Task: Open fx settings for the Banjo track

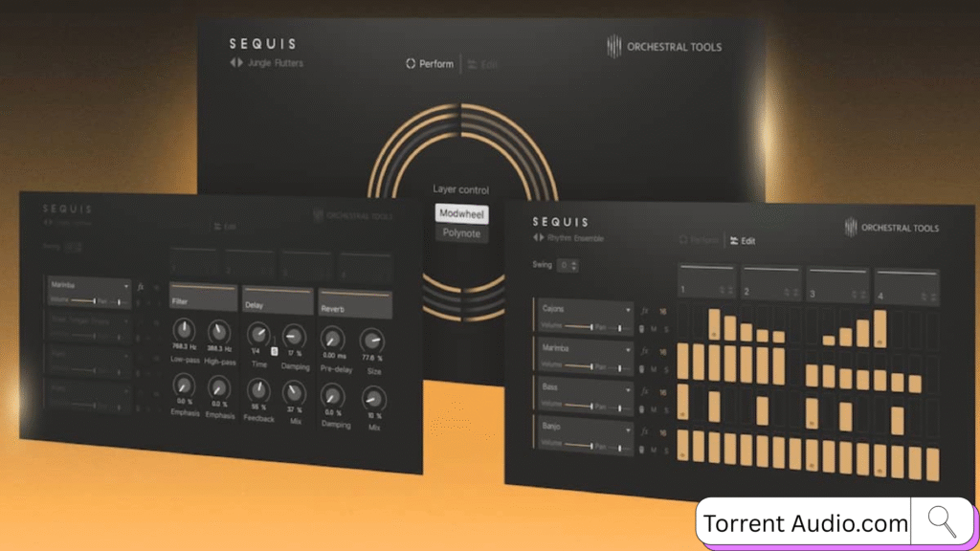Action: pos(645,431)
